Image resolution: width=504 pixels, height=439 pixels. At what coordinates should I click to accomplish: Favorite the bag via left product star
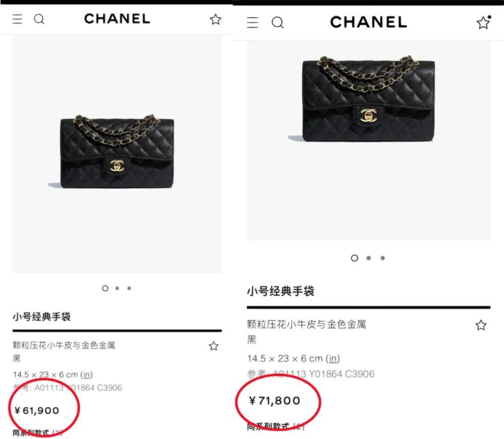(213, 346)
